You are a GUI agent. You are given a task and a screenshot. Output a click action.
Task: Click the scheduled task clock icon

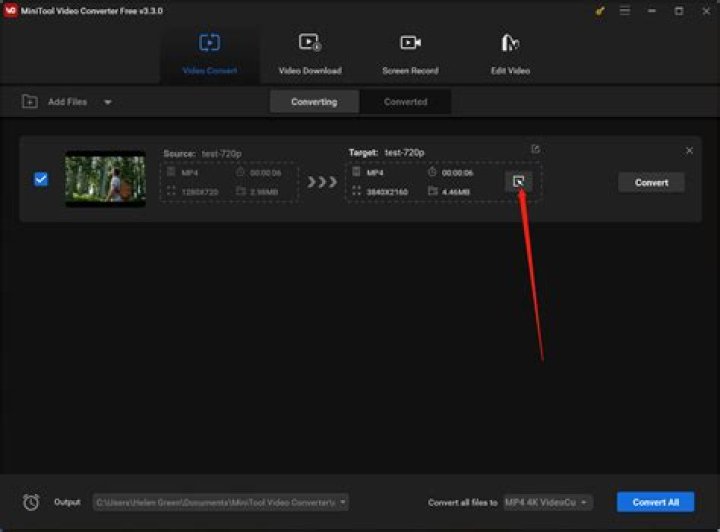[x=31, y=502]
